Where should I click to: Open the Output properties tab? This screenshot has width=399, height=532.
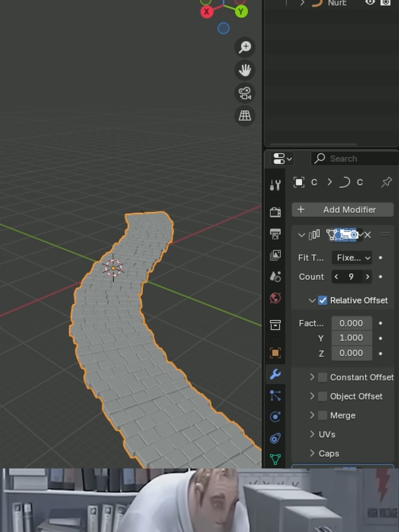pos(275,234)
